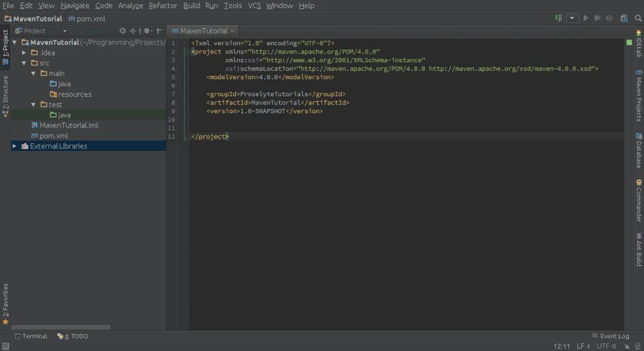
Task: Click the Collapse All icon in Project panel
Action: (132, 31)
